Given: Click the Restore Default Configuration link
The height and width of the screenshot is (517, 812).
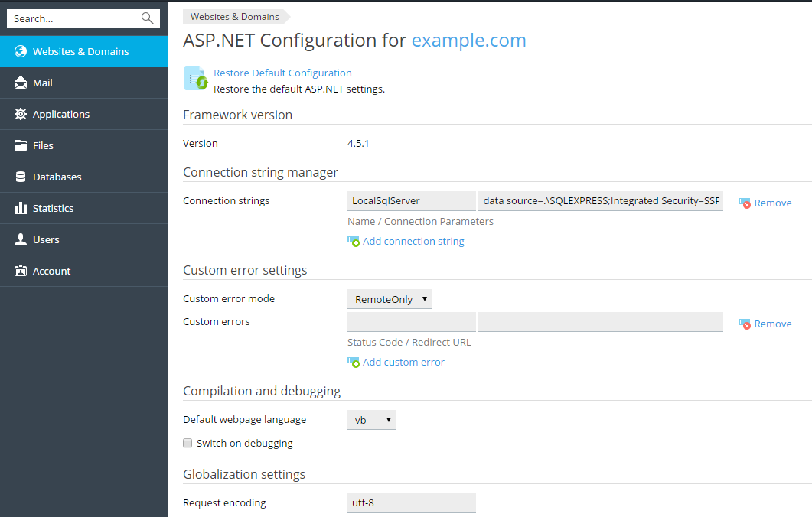Looking at the screenshot, I should (283, 72).
